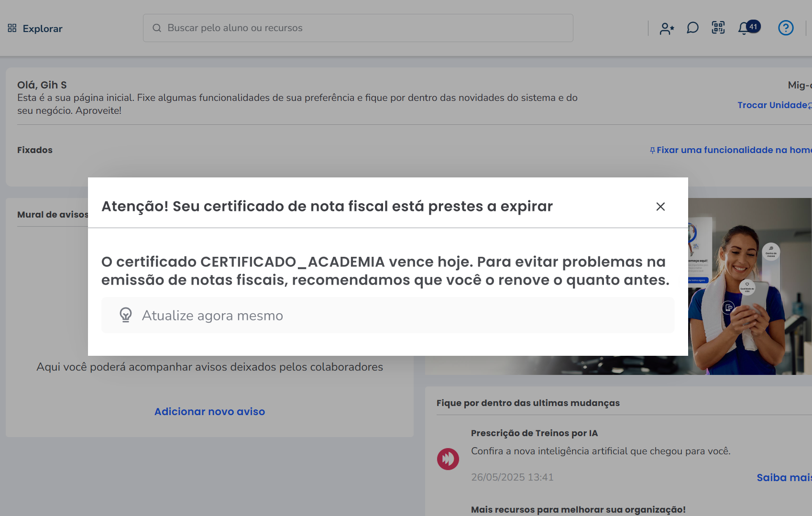The width and height of the screenshot is (812, 516).
Task: Open Prescrição de Treinos por IA item
Action: [x=534, y=433]
